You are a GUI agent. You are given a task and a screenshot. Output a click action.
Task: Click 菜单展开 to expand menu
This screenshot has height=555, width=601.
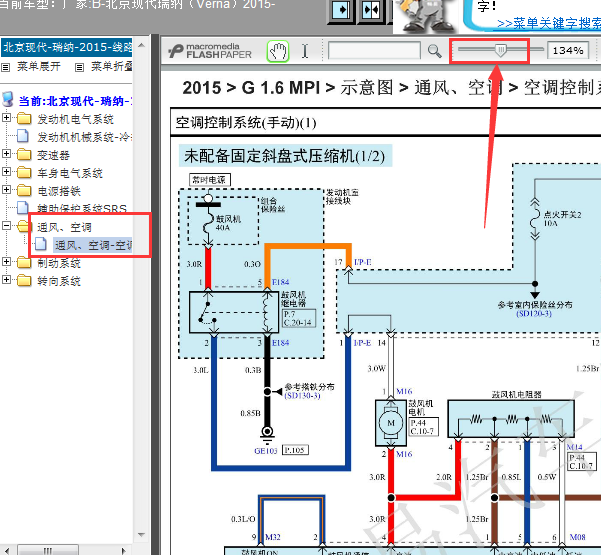point(39,67)
